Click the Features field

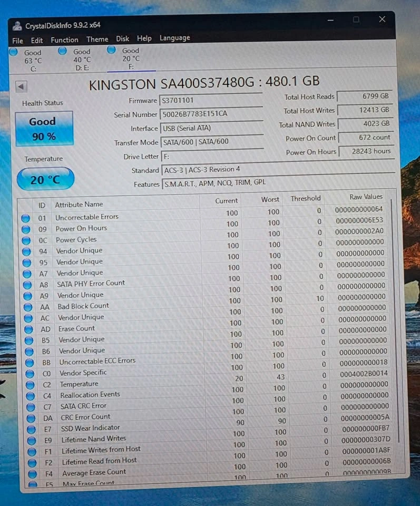278,183
